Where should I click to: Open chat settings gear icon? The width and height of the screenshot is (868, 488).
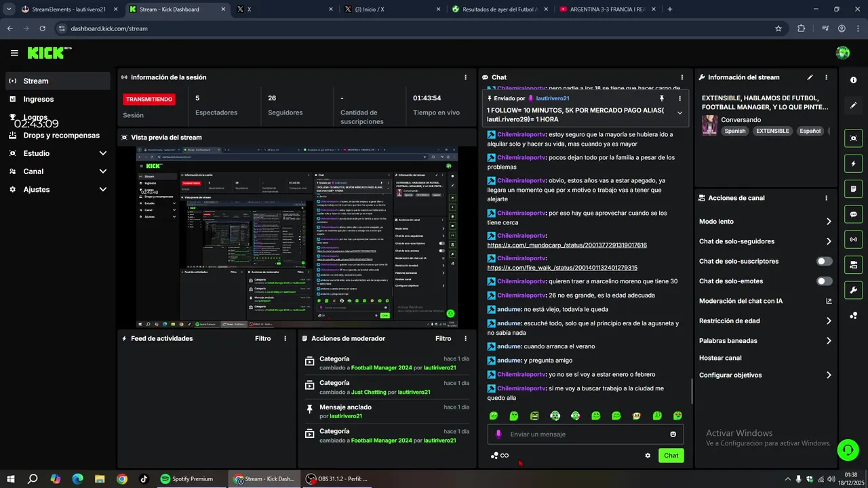click(x=648, y=455)
